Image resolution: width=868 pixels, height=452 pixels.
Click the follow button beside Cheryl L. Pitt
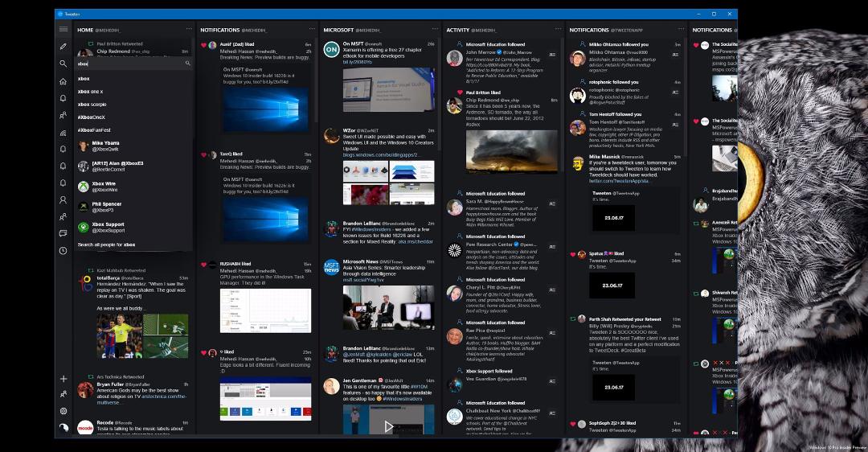pyautogui.click(x=552, y=290)
